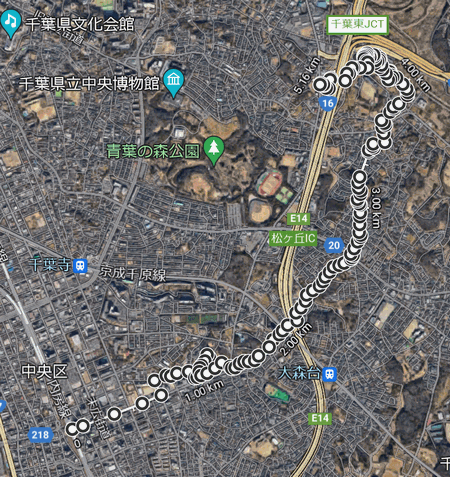This screenshot has height=477, width=450.
Task: Click the 京成千原線 railway line label
Action: pyautogui.click(x=132, y=275)
